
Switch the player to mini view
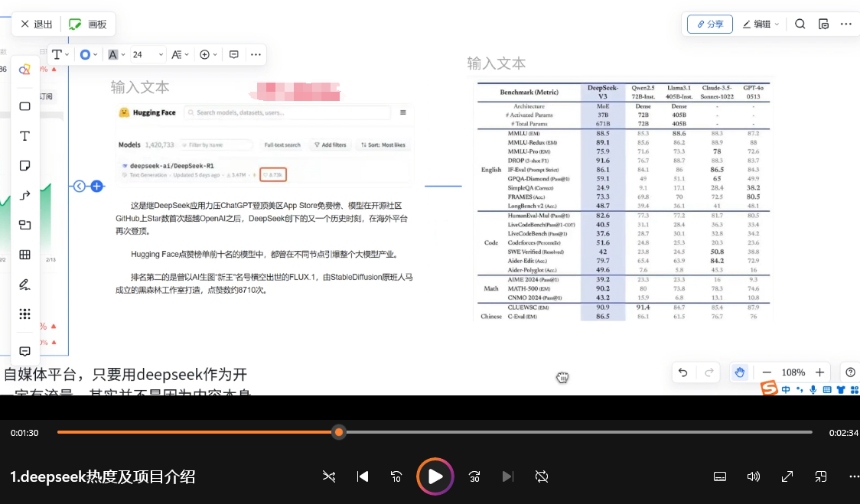[820, 476]
